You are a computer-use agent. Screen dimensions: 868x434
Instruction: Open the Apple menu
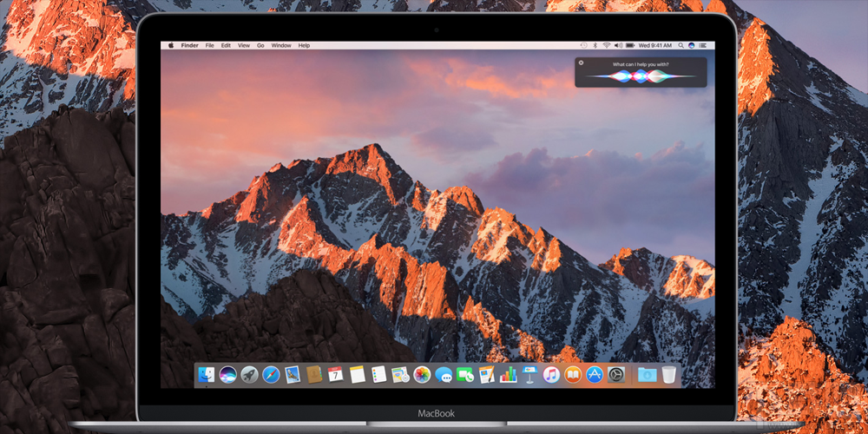pyautogui.click(x=171, y=45)
